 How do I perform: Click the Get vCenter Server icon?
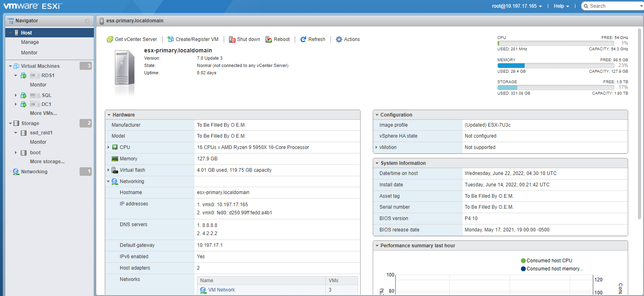tap(110, 39)
